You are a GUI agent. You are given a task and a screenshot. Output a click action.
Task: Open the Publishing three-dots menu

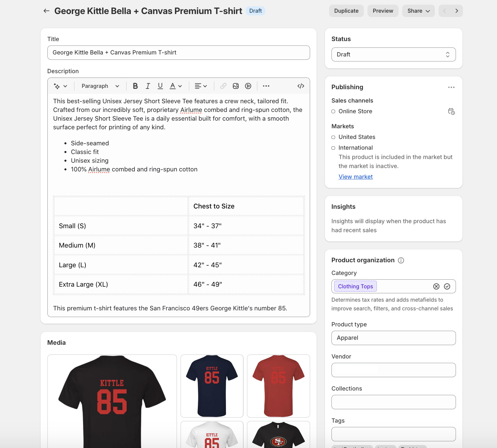click(451, 87)
